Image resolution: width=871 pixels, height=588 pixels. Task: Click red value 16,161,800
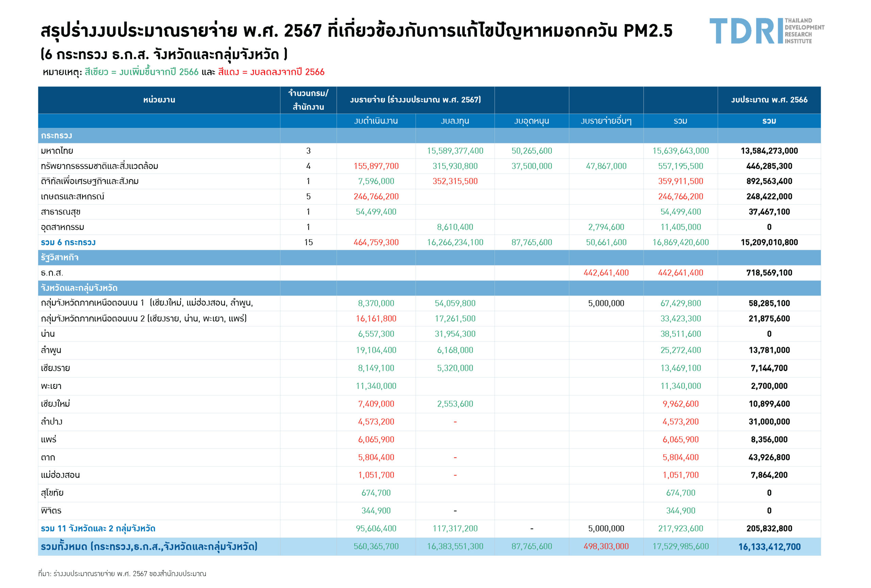[376, 318]
